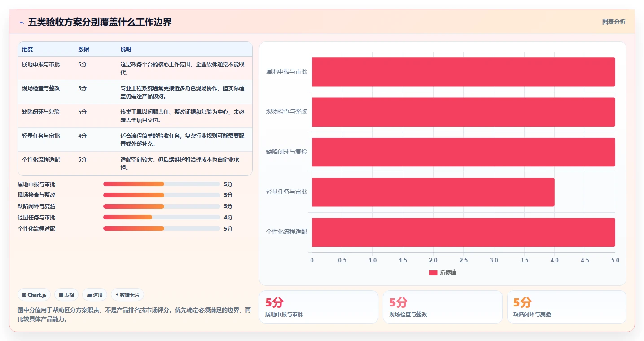This screenshot has height=341, width=644.
Task: Click the 缺陷闭环与复验 label in progress list
Action: point(36,206)
